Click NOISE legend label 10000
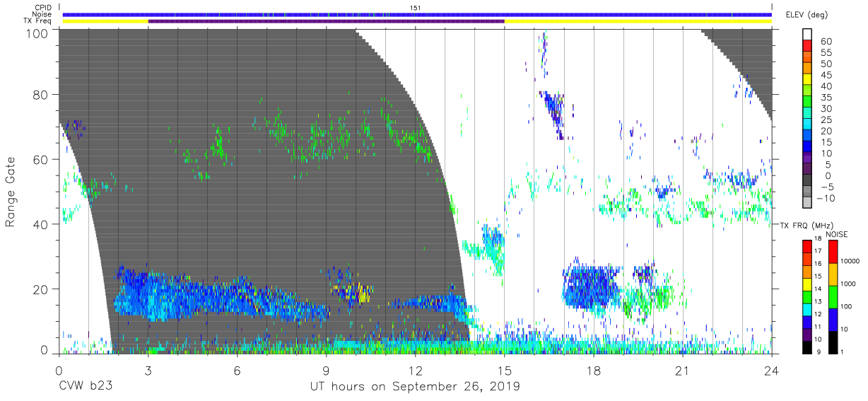Image resolution: width=868 pixels, height=401 pixels. point(851,262)
